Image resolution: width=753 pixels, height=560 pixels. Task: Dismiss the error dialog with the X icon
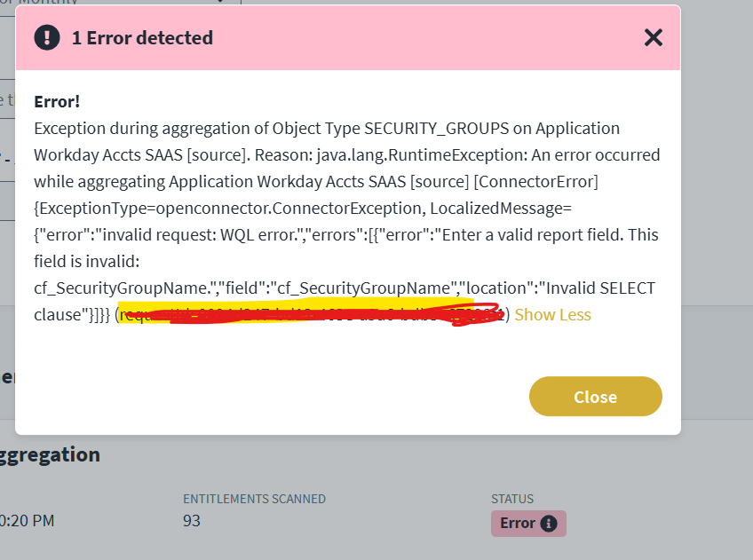coord(654,37)
